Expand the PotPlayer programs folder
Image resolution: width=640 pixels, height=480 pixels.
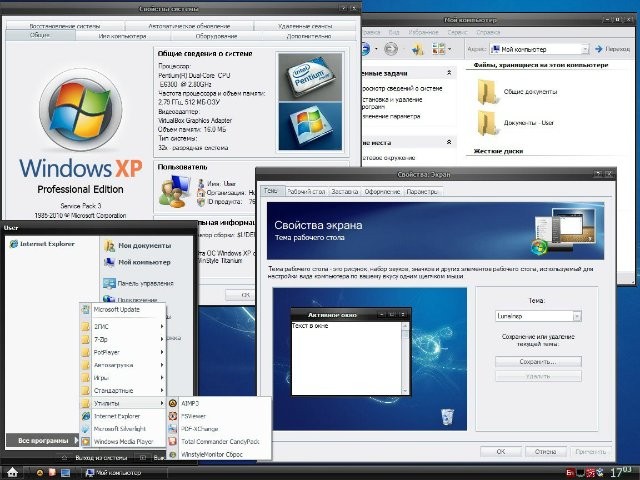123,352
